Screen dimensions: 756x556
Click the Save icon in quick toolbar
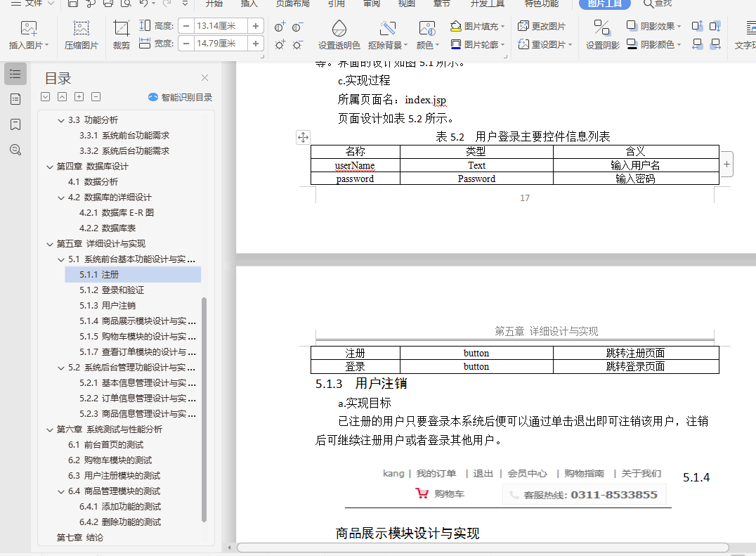click(x=73, y=4)
